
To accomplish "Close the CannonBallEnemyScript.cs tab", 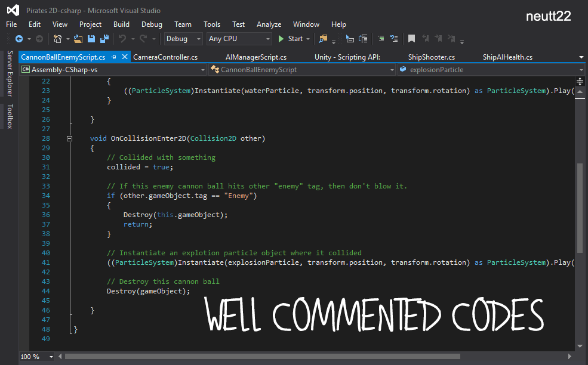I will [125, 57].
